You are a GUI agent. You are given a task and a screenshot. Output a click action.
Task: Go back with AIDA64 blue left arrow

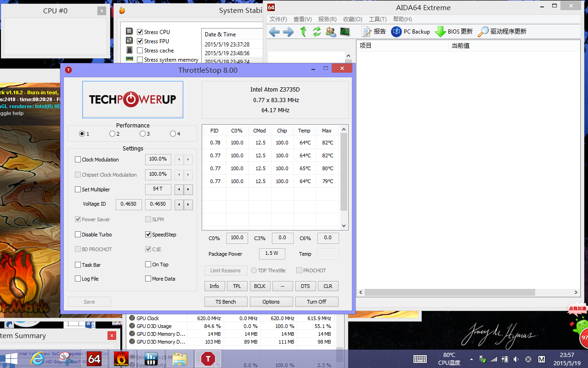pyautogui.click(x=274, y=32)
